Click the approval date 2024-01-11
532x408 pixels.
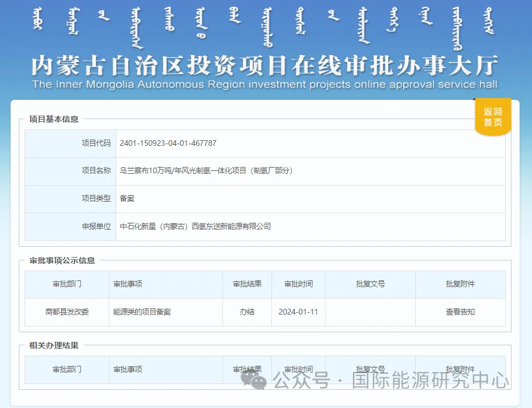tap(298, 312)
